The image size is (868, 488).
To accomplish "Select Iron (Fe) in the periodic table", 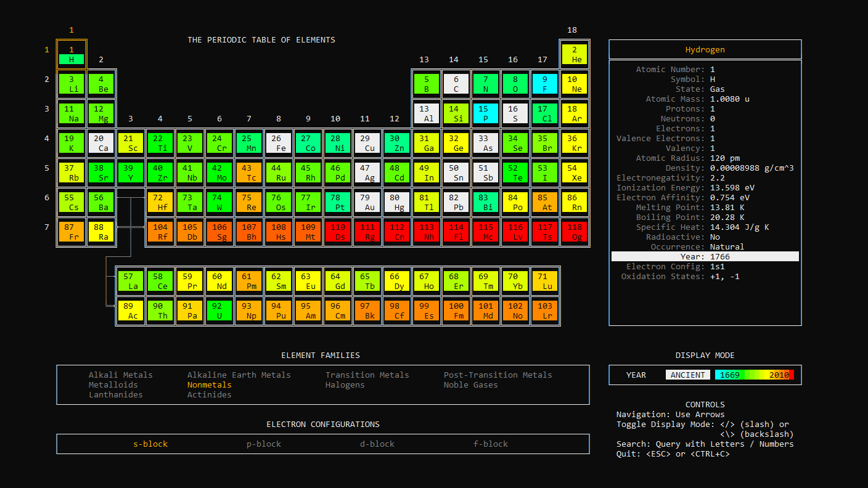I will pos(279,143).
